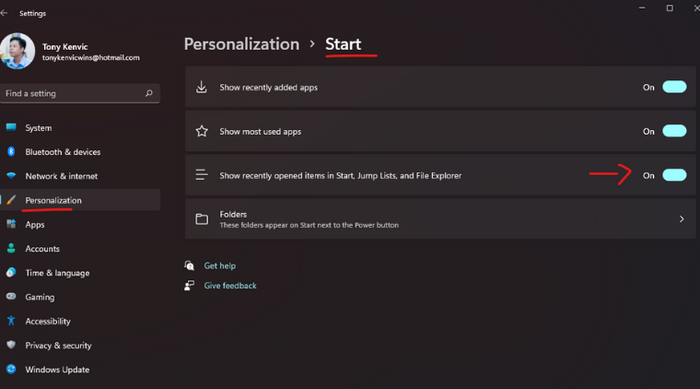This screenshot has width=700, height=389.
Task: Toggle Show recently opened items switch
Action: click(674, 175)
